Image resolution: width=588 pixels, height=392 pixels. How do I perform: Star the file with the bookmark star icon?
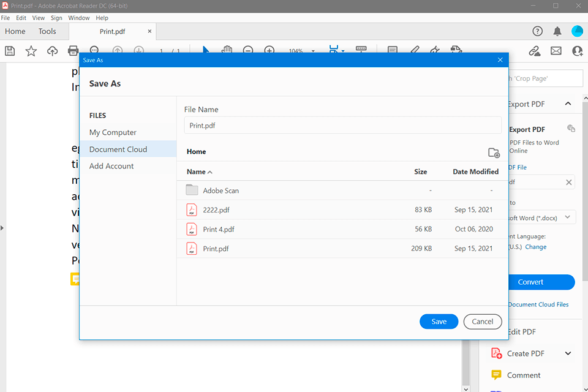click(31, 51)
